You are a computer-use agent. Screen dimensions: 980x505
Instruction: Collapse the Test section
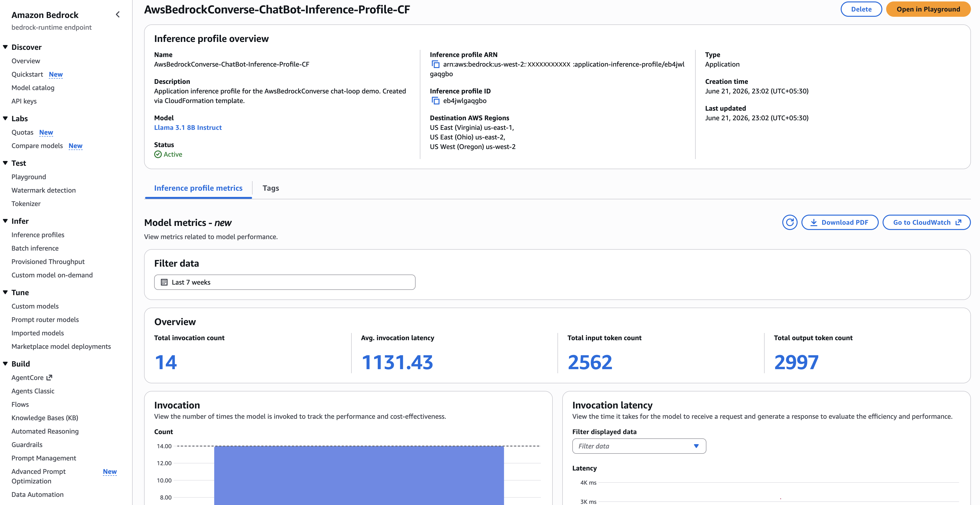tap(5, 163)
